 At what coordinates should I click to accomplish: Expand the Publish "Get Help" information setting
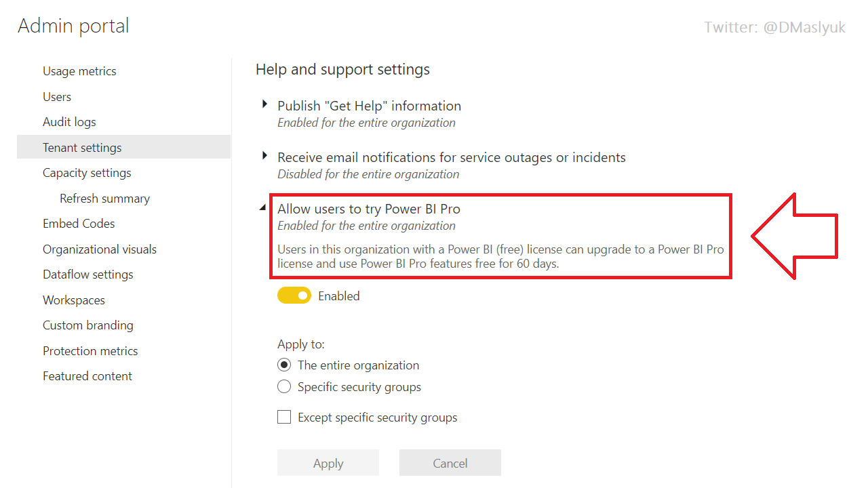pos(264,104)
